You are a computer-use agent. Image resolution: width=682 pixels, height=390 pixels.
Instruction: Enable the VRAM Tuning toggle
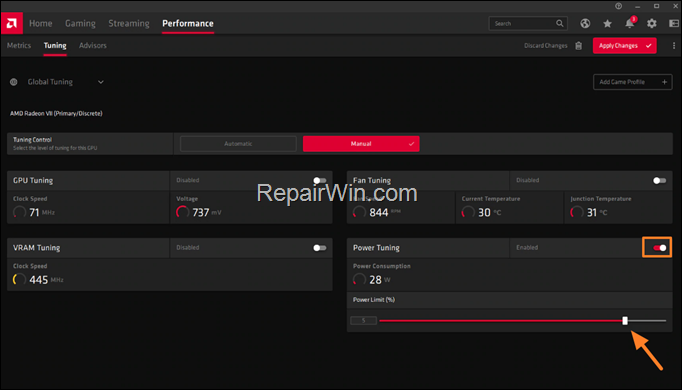(x=319, y=248)
